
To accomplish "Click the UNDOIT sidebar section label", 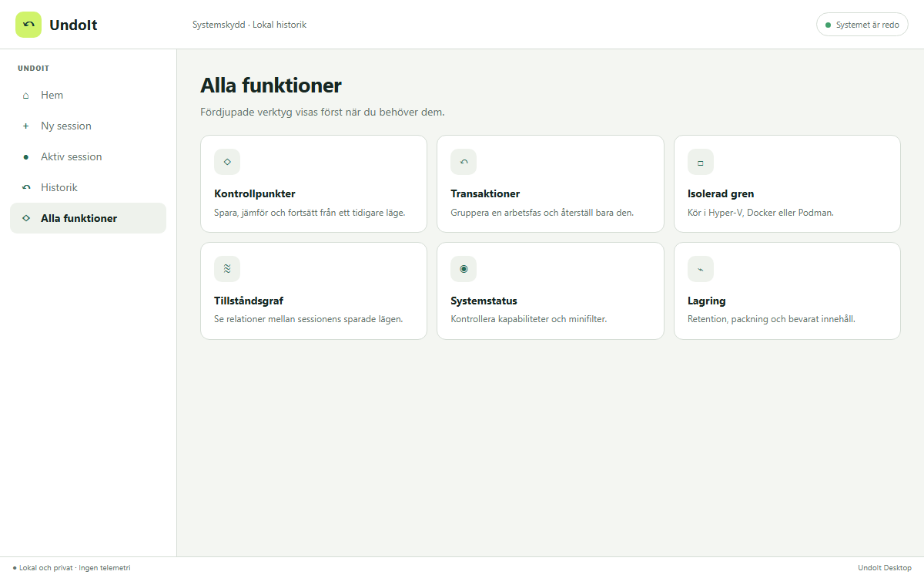I will pos(34,69).
